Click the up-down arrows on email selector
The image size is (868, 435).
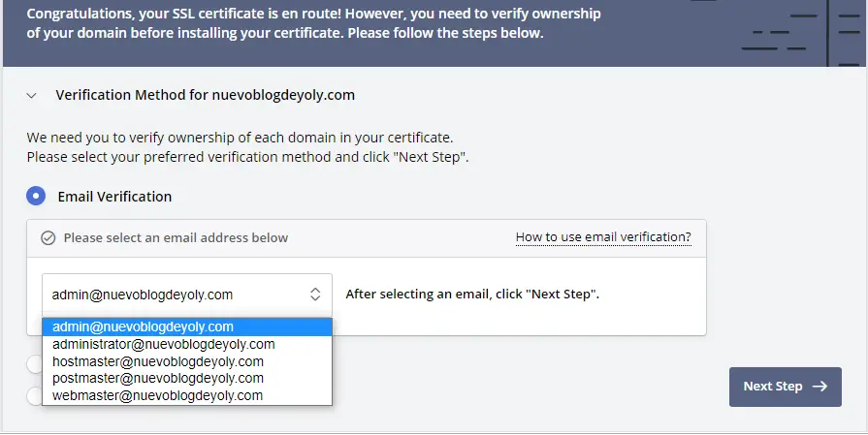[x=315, y=295]
